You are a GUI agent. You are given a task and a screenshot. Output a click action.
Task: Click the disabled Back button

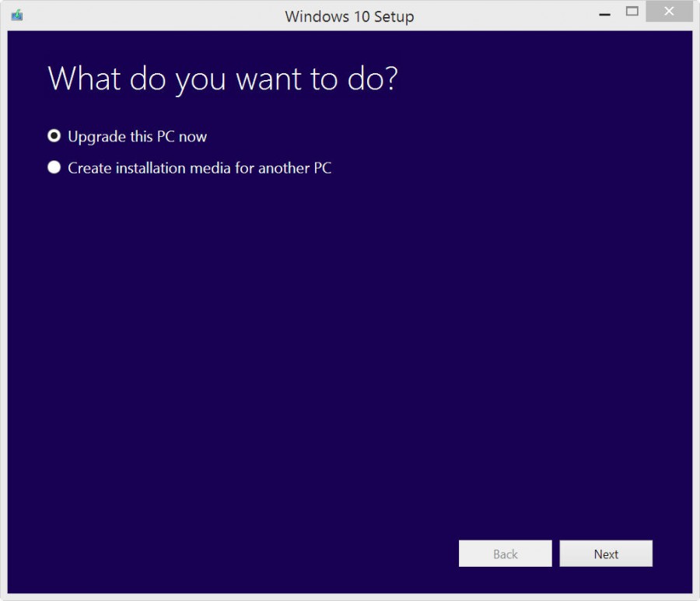(505, 554)
